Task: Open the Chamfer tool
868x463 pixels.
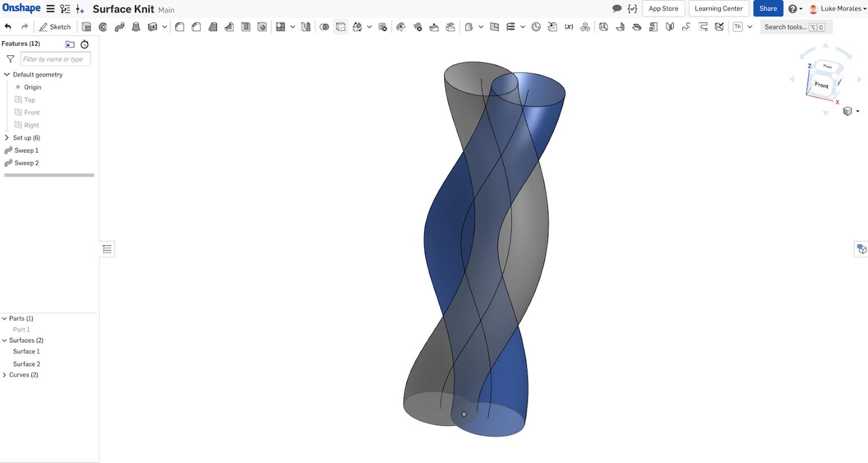Action: point(196,27)
